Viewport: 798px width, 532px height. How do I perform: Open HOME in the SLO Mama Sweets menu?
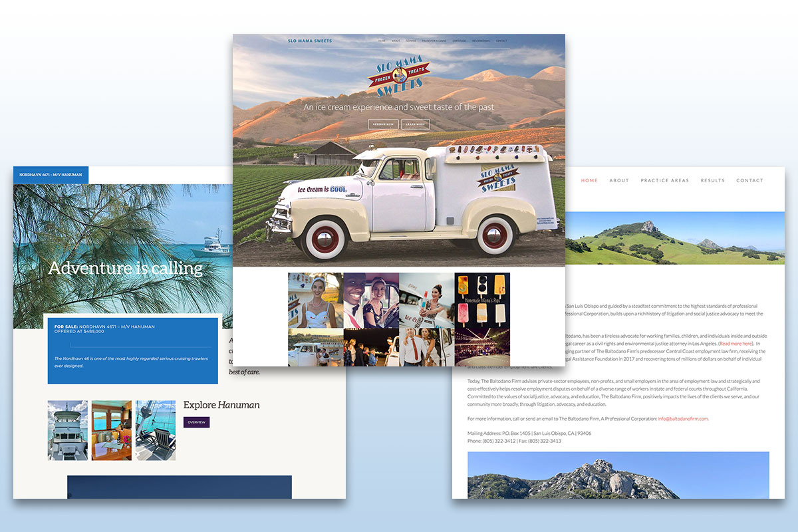coord(382,41)
